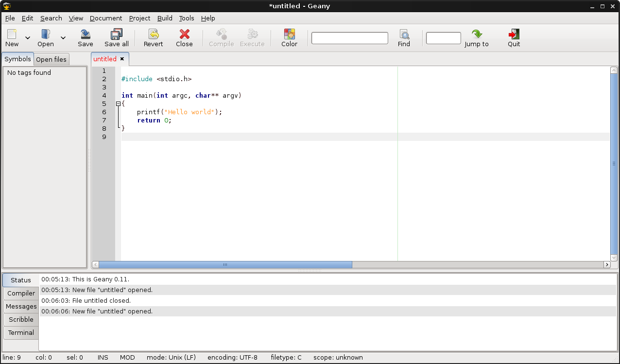Image resolution: width=620 pixels, height=364 pixels.
Task: Click the search text field in toolbar
Action: (x=349, y=38)
